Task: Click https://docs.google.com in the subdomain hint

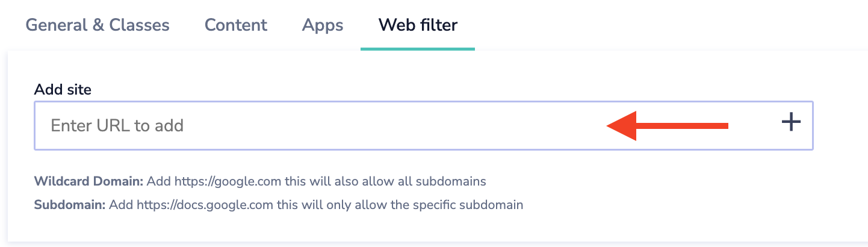Action: click(205, 205)
